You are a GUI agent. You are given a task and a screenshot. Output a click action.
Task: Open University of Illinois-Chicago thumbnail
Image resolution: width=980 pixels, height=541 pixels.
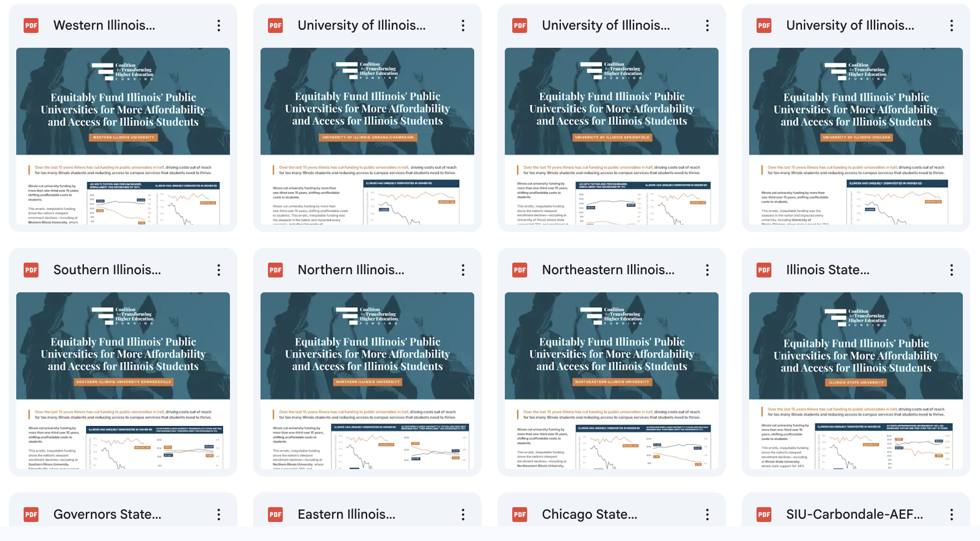856,136
